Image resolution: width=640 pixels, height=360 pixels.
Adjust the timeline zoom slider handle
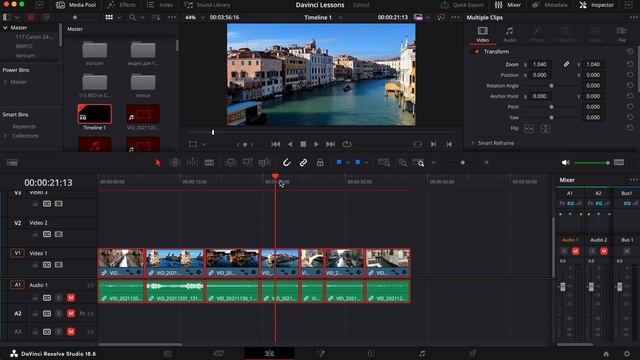coord(462,162)
